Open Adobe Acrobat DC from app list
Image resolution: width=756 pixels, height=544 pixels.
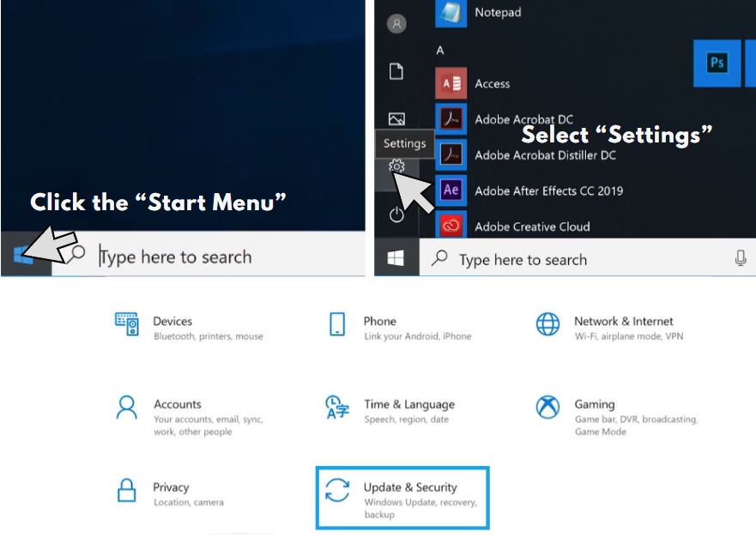tap(505, 119)
